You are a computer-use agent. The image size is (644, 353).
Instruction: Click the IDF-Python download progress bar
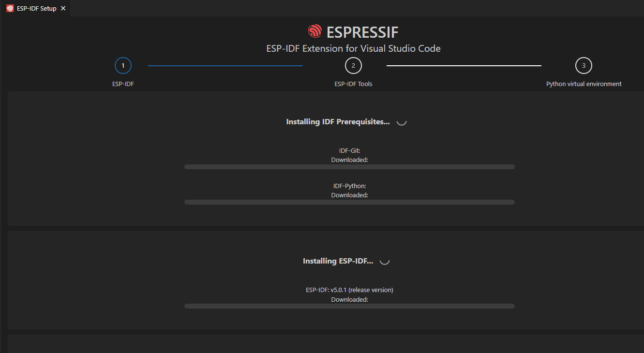click(349, 202)
